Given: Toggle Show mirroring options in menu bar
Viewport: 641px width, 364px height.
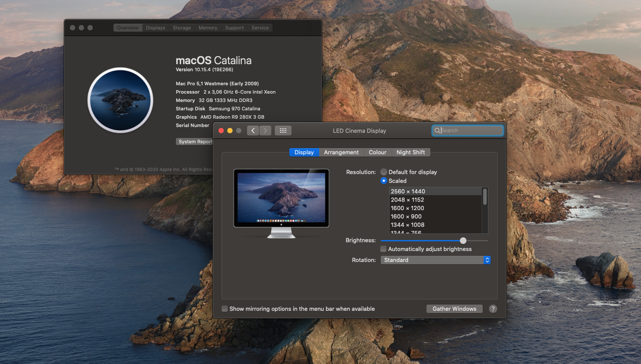Looking at the screenshot, I should tap(225, 309).
